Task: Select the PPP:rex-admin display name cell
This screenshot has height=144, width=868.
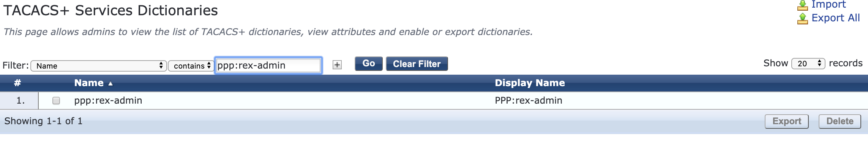Action: tap(529, 101)
